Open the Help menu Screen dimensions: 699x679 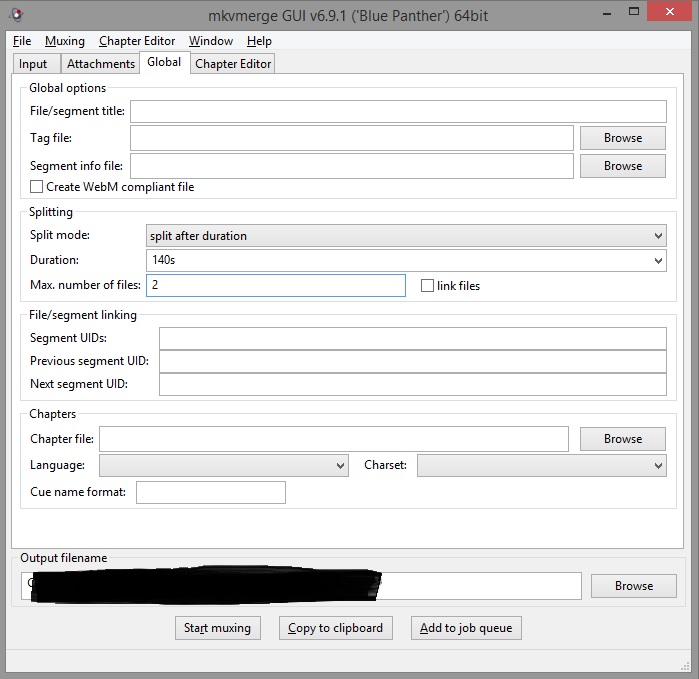point(259,41)
